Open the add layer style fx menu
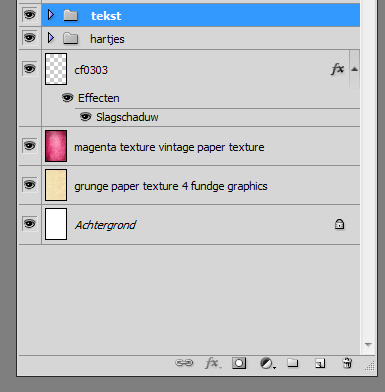385x392 pixels. coord(213,363)
